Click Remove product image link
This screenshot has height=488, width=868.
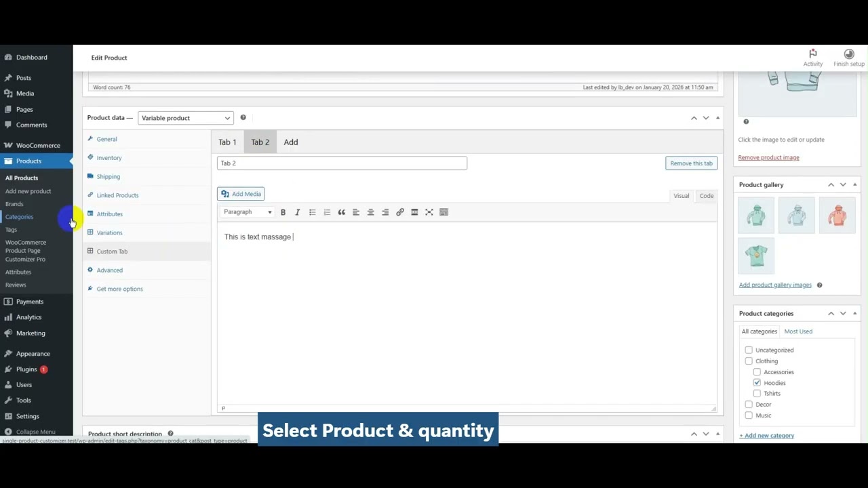(x=768, y=157)
